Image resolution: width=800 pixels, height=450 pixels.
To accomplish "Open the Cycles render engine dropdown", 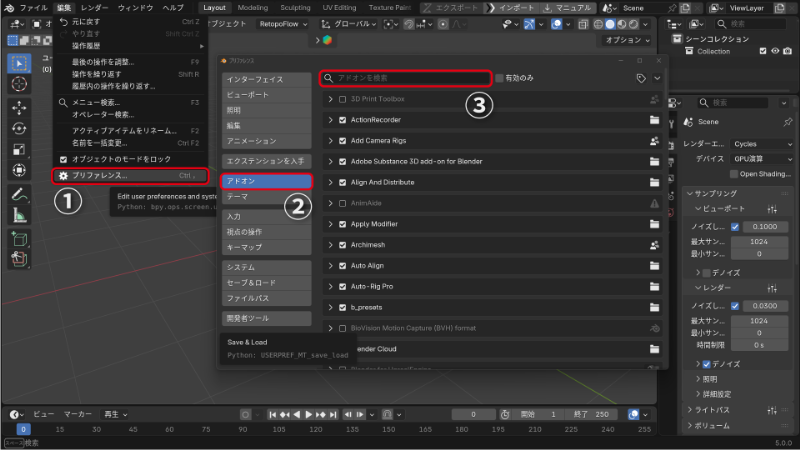I will pos(761,144).
